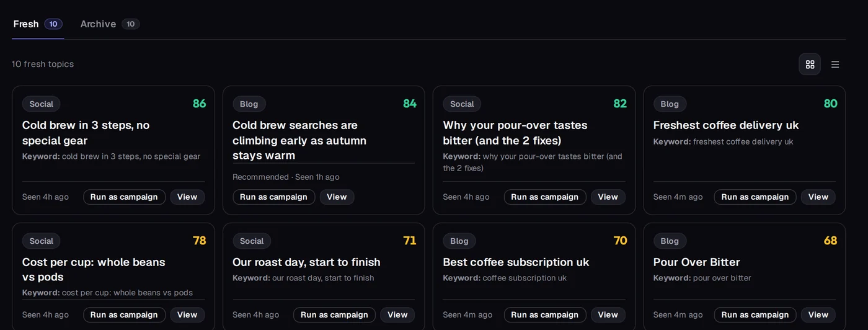Click the score 82

pyautogui.click(x=620, y=104)
